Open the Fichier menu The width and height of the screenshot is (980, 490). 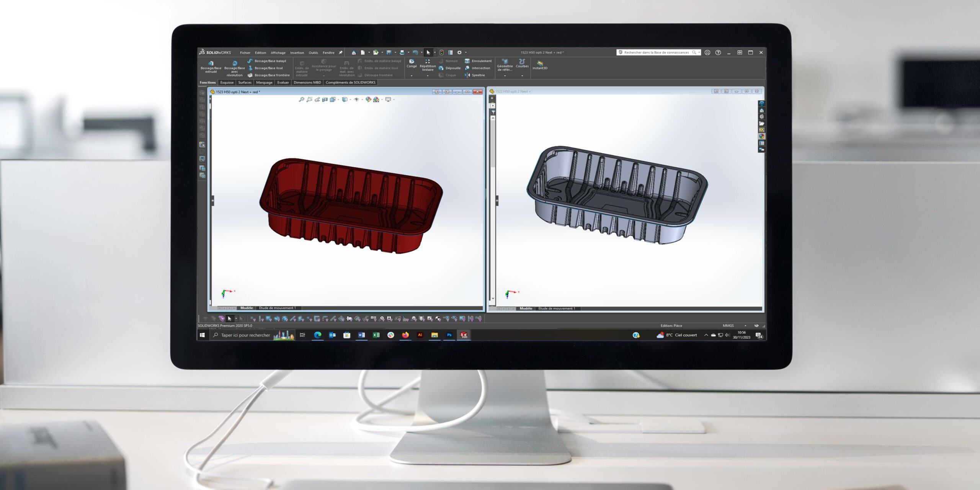point(245,53)
